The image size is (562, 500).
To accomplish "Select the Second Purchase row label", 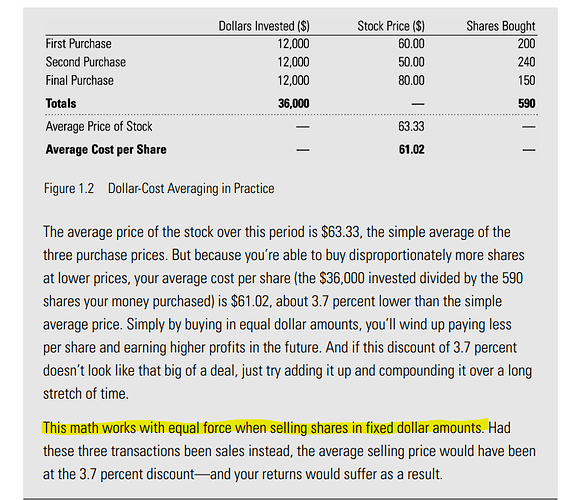I will point(86,62).
